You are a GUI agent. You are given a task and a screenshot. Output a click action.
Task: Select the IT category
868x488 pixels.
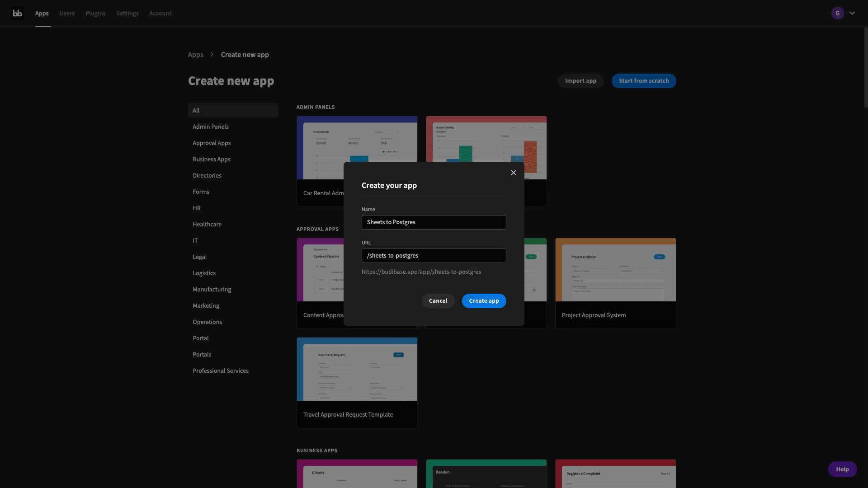[x=233, y=240]
